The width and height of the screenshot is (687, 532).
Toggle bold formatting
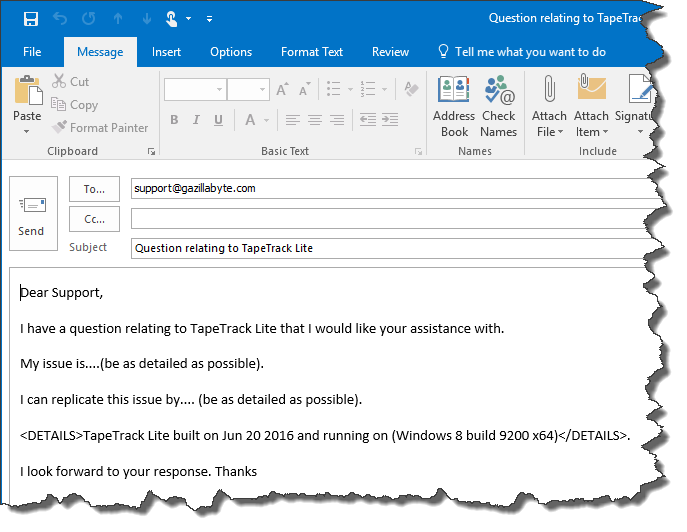[174, 120]
